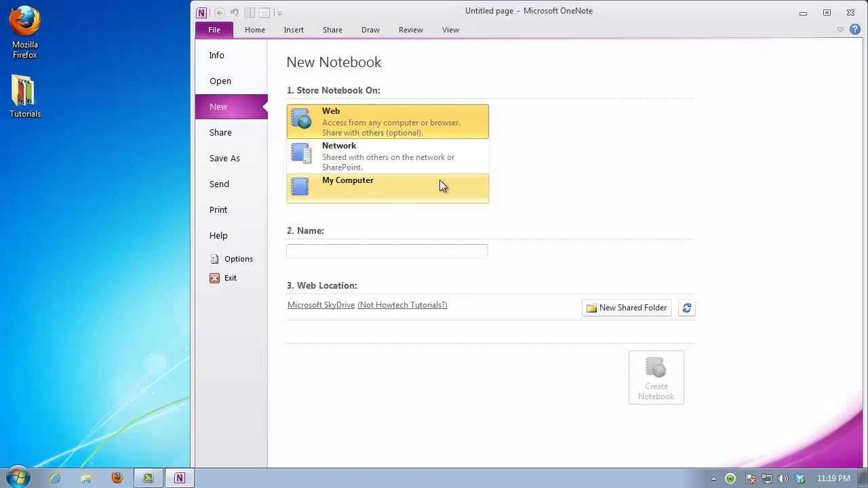Click the tray icon left of the clock

pos(800,479)
